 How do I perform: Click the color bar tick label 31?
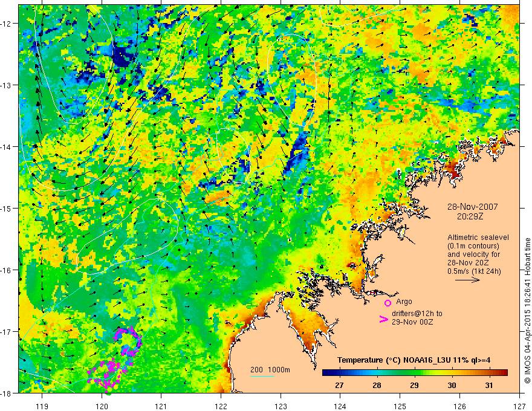click(x=489, y=385)
